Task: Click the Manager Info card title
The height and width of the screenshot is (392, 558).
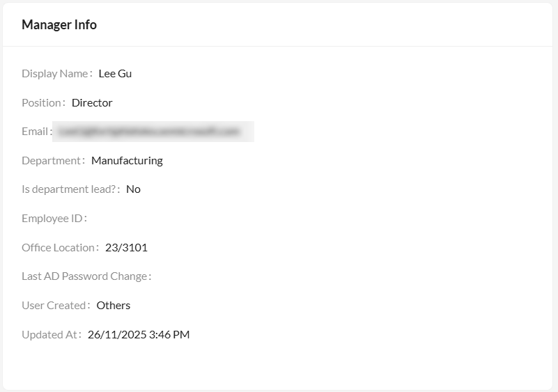Action: click(x=59, y=25)
